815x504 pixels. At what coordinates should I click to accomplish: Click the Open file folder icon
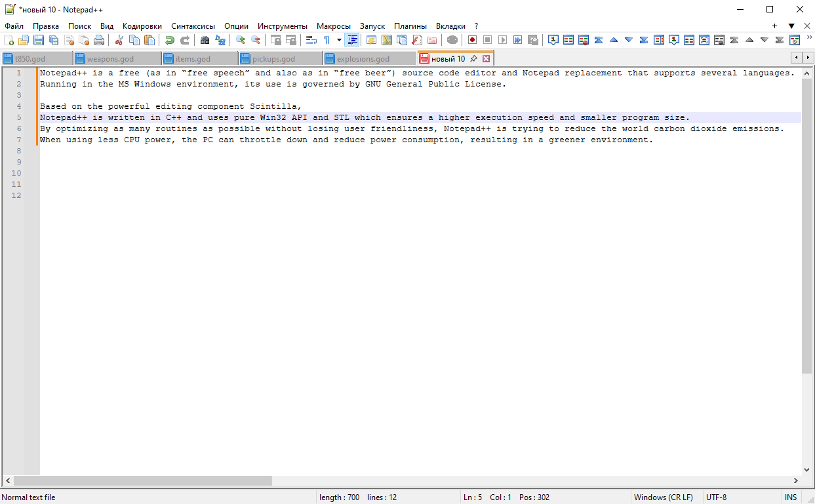(24, 40)
